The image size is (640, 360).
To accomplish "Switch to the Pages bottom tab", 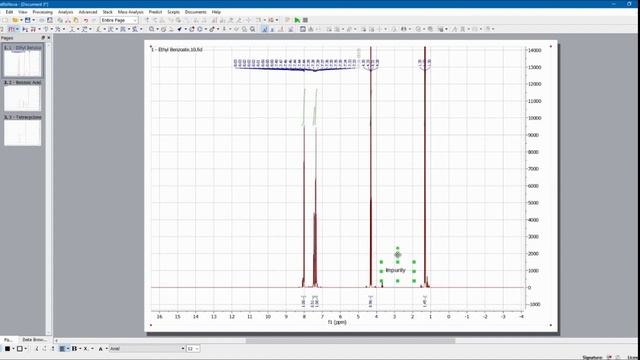I will click(8, 340).
